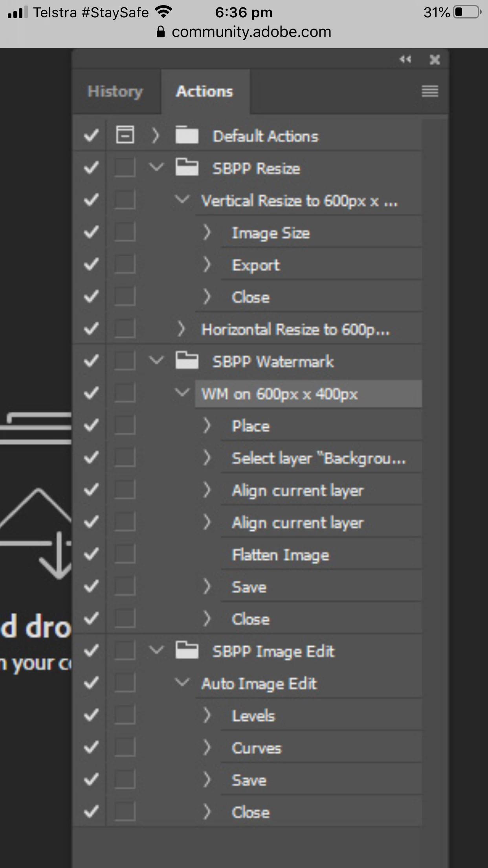Tap the Wi-Fi icon in status bar
488x868 pixels.
point(163,12)
